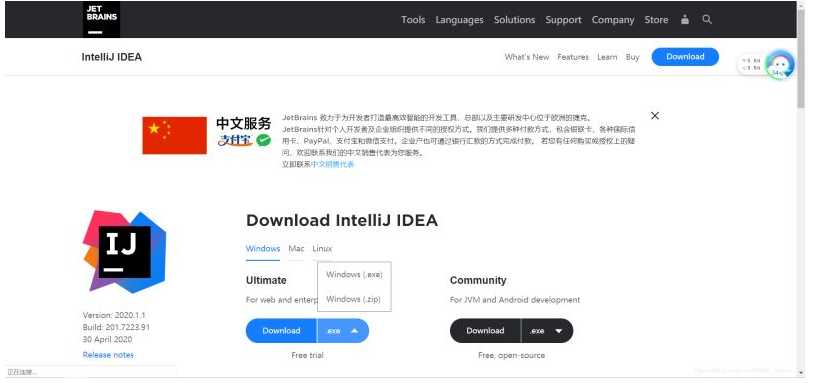Click the floating chat assistant icon

click(779, 65)
